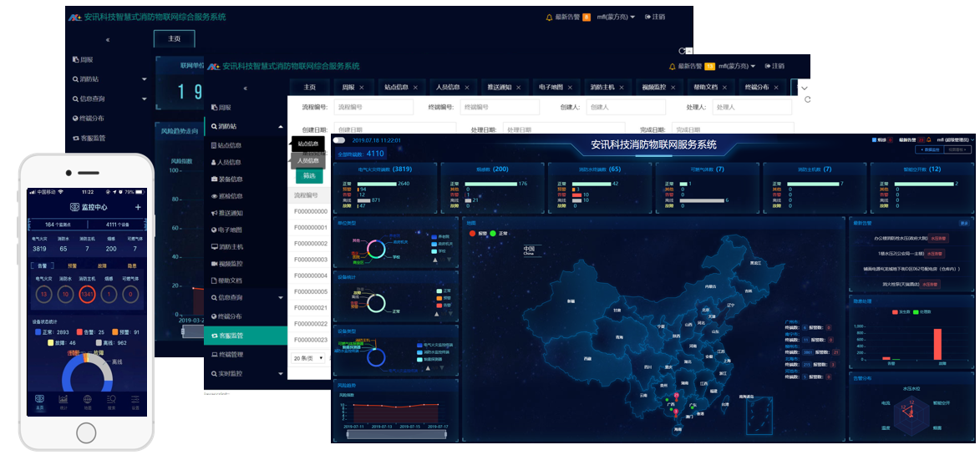The height and width of the screenshot is (455, 980).
Task: Tap the 电气火灾 alarm circle showing 13
Action: (x=43, y=294)
